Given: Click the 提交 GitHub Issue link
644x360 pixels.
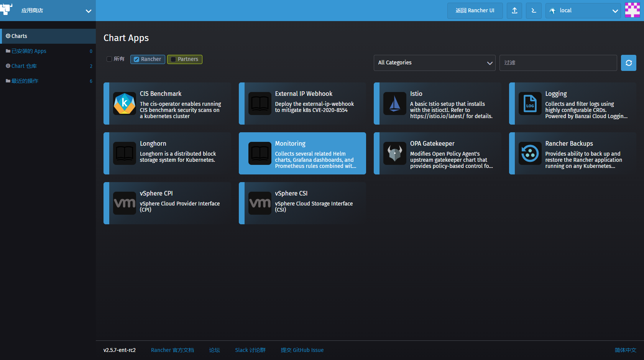Looking at the screenshot, I should tap(302, 350).
